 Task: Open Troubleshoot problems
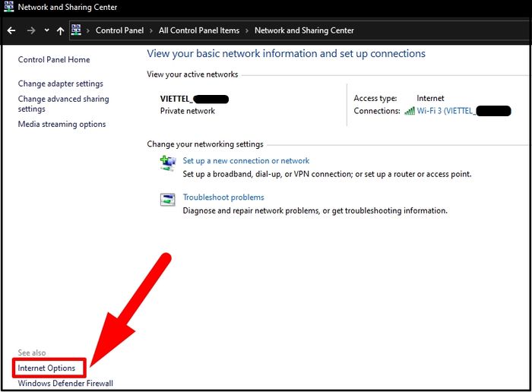pos(223,198)
